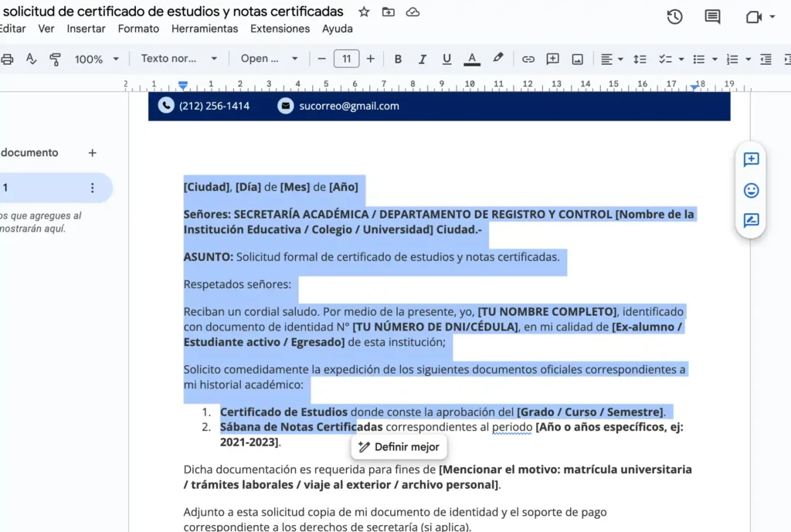Open the Extensiones menu
791x532 pixels.
(280, 29)
